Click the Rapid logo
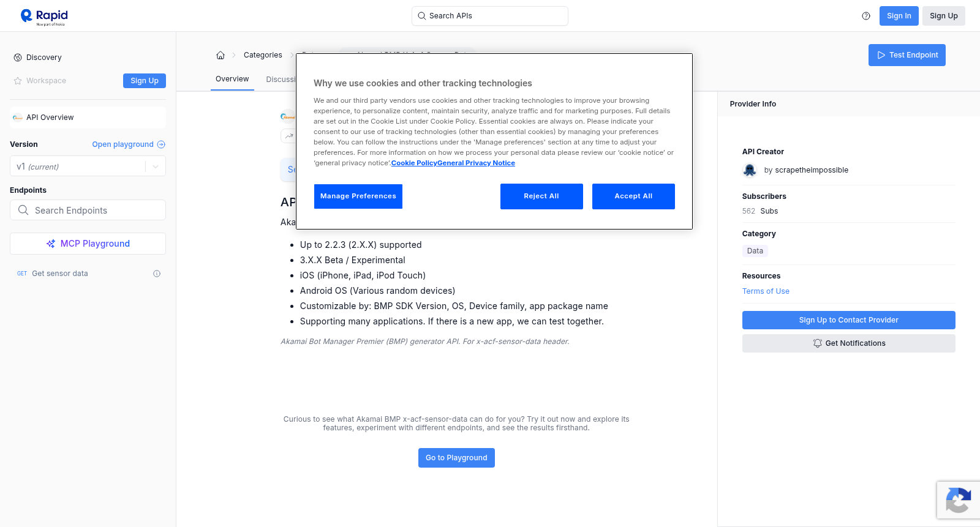 click(44, 17)
